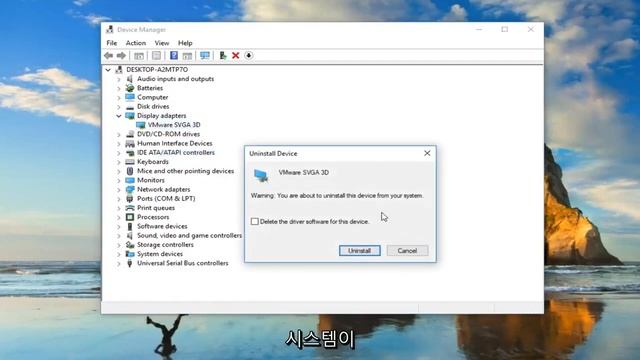Close the Uninstall Device dialog

(x=427, y=153)
